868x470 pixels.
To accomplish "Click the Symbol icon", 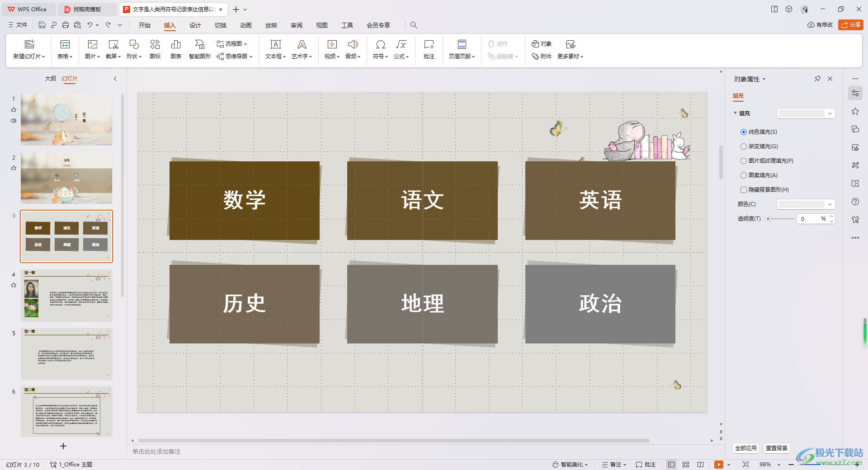I will point(381,44).
